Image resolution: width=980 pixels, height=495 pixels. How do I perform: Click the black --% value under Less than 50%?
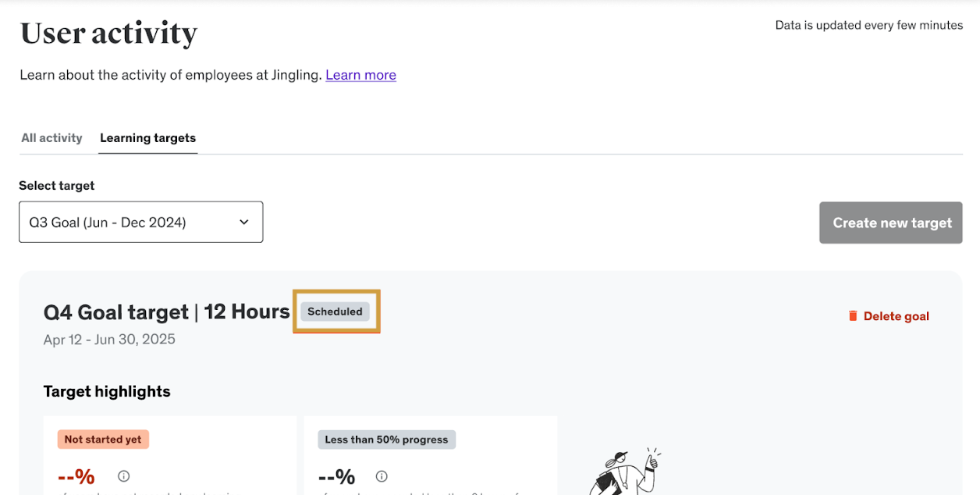coord(337,476)
